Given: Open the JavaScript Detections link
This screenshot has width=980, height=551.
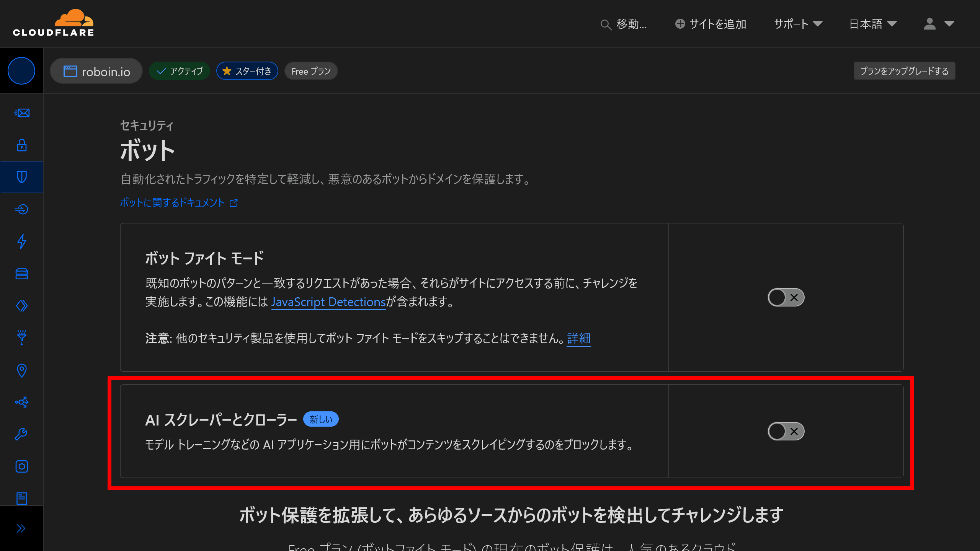Looking at the screenshot, I should (328, 302).
